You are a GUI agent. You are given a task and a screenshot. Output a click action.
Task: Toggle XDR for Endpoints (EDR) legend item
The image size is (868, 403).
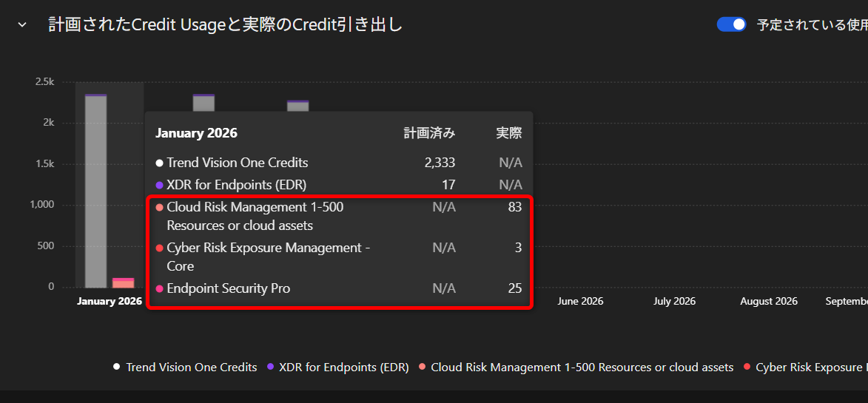point(337,367)
